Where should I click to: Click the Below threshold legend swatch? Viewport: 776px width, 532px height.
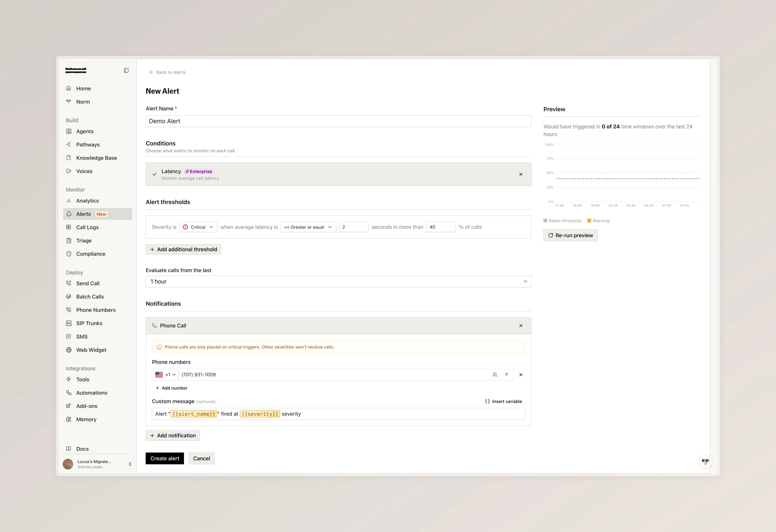pos(545,221)
